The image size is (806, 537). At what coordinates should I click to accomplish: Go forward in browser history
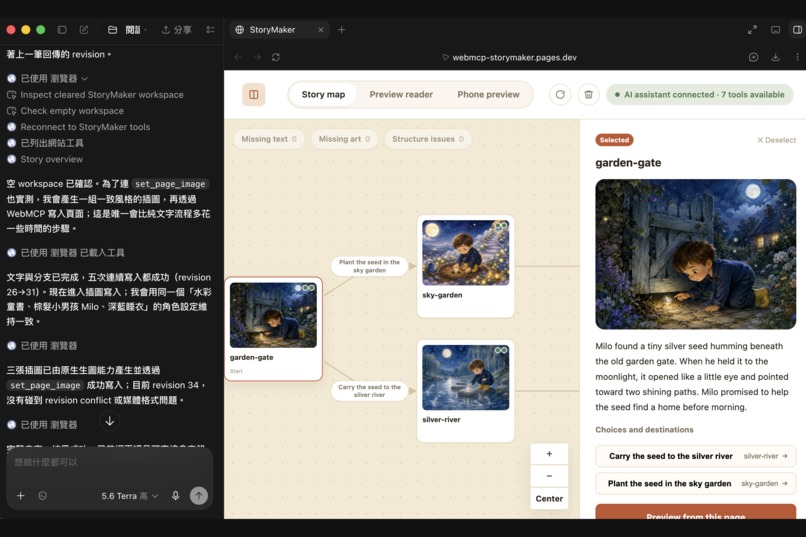pyautogui.click(x=257, y=57)
